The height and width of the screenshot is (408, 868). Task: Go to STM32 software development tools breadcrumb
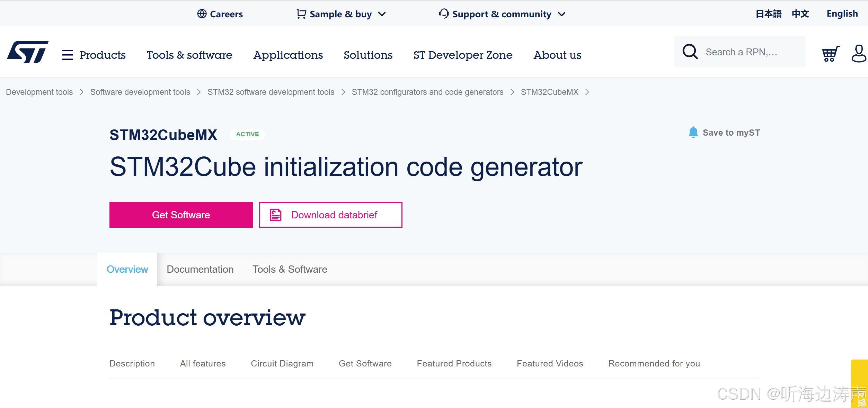271,92
